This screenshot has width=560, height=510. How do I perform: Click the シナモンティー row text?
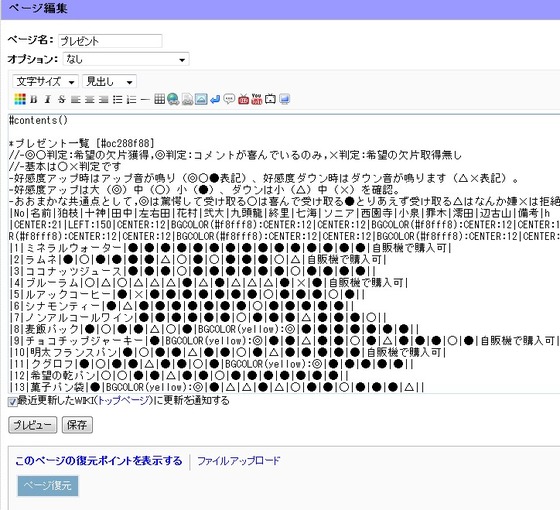coord(182,306)
